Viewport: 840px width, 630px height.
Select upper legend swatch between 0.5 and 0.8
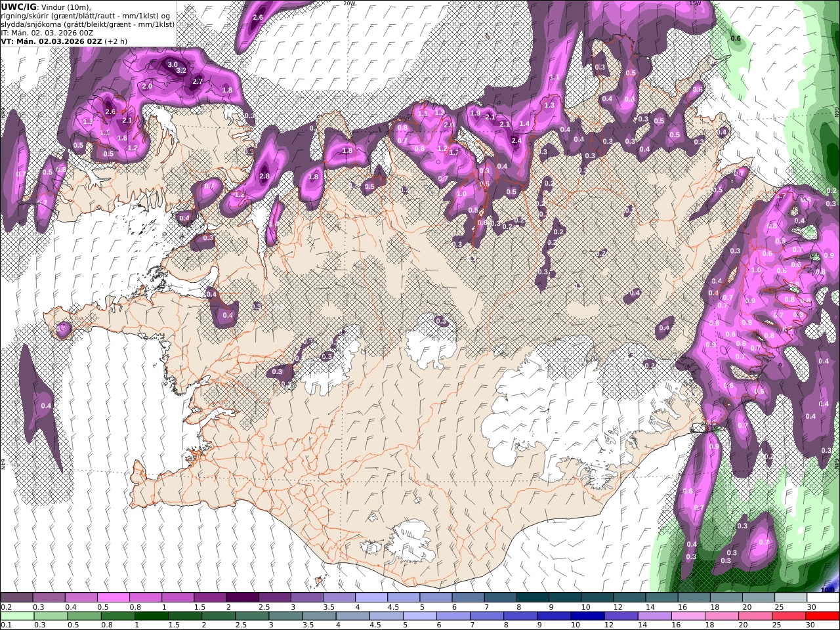click(113, 598)
